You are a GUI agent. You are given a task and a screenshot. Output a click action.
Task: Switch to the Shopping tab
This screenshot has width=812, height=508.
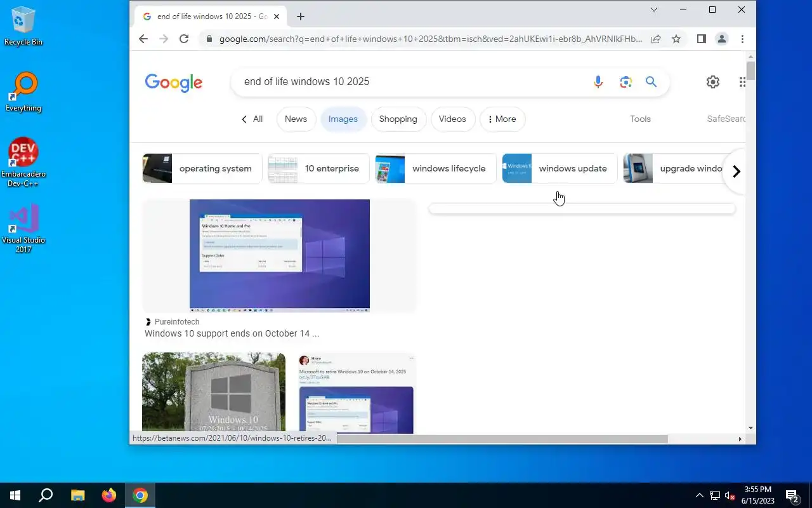click(x=398, y=119)
